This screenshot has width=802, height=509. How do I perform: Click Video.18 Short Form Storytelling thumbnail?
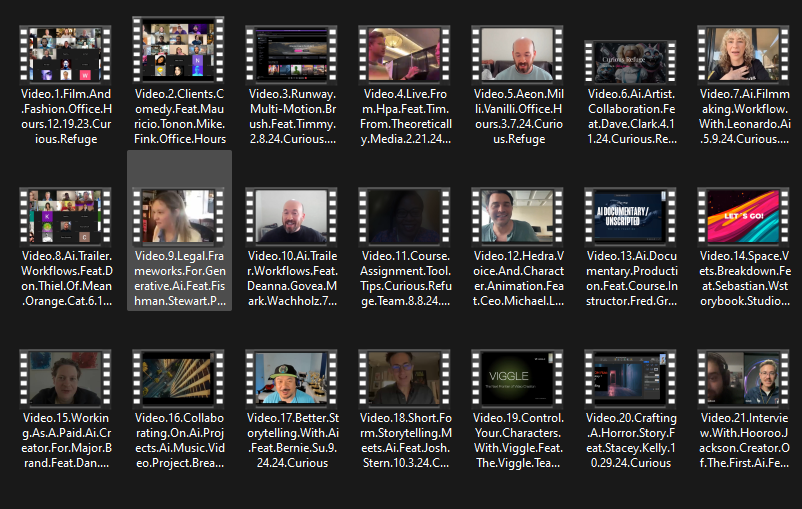point(405,378)
